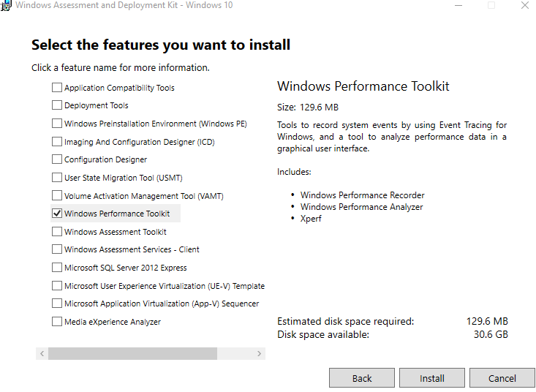Viewport: 536px width, 392px height.
Task: Click the horizontal scrollbar right arrow
Action: tap(259, 354)
